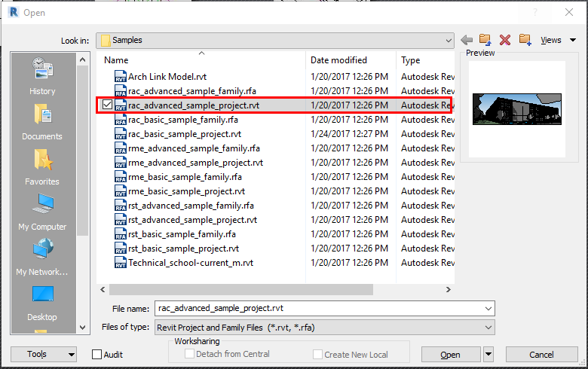The width and height of the screenshot is (588, 369).
Task: Select rac_basic_sample_project.rvt file icon
Action: (x=121, y=134)
